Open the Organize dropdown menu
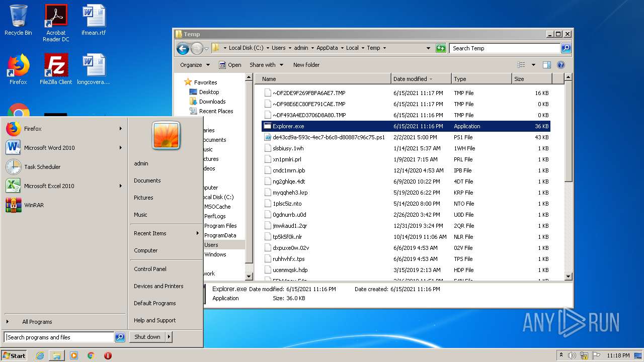644x362 pixels. pyautogui.click(x=195, y=65)
